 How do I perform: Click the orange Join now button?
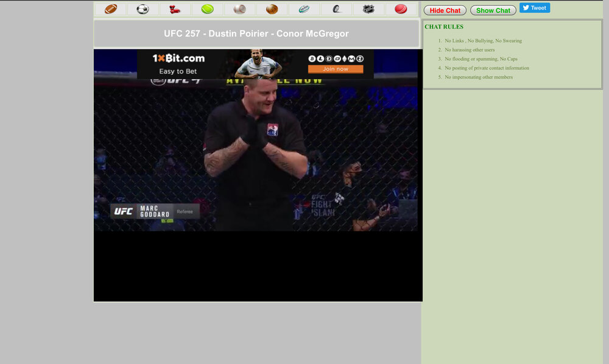pyautogui.click(x=336, y=69)
